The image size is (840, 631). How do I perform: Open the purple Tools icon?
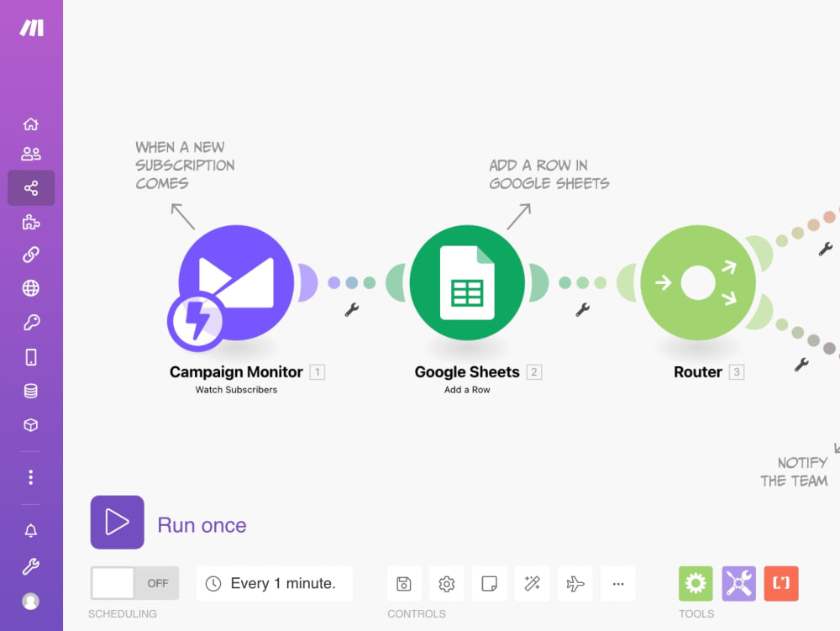tap(738, 583)
